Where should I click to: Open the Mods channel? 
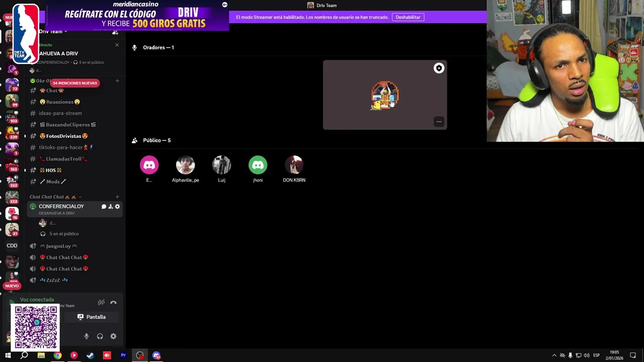[74, 182]
